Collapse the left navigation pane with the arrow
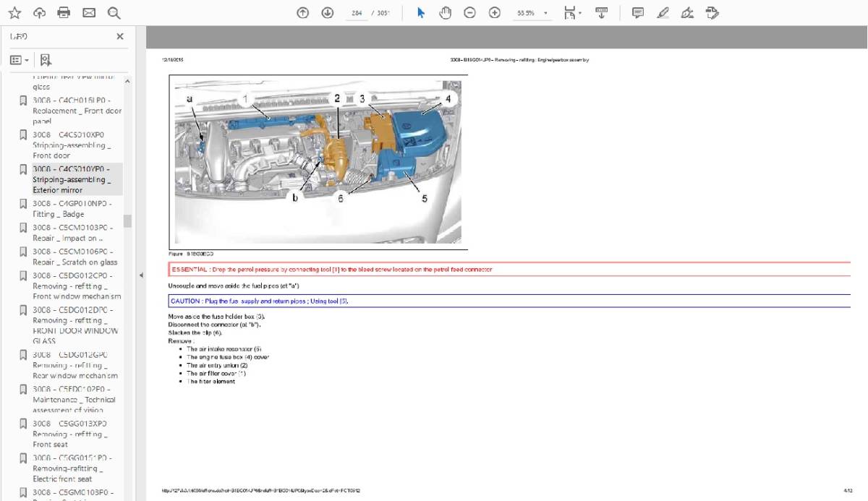The width and height of the screenshot is (868, 501). pyautogui.click(x=140, y=275)
